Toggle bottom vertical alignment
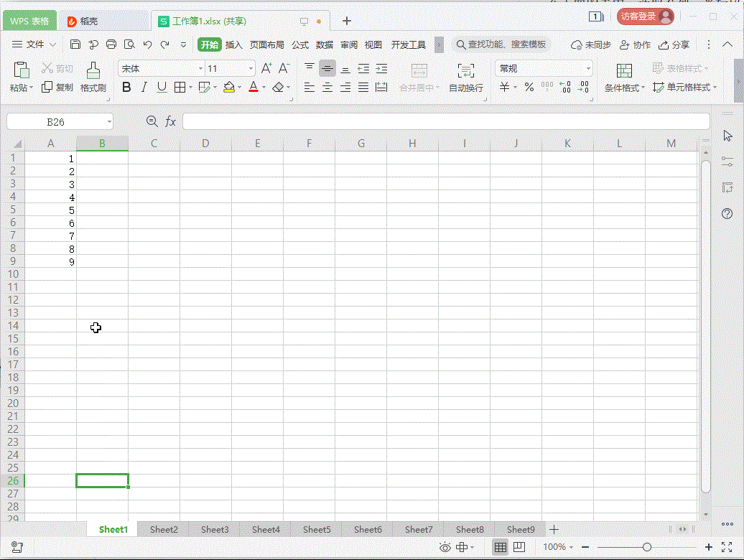744x560 pixels. click(x=345, y=69)
